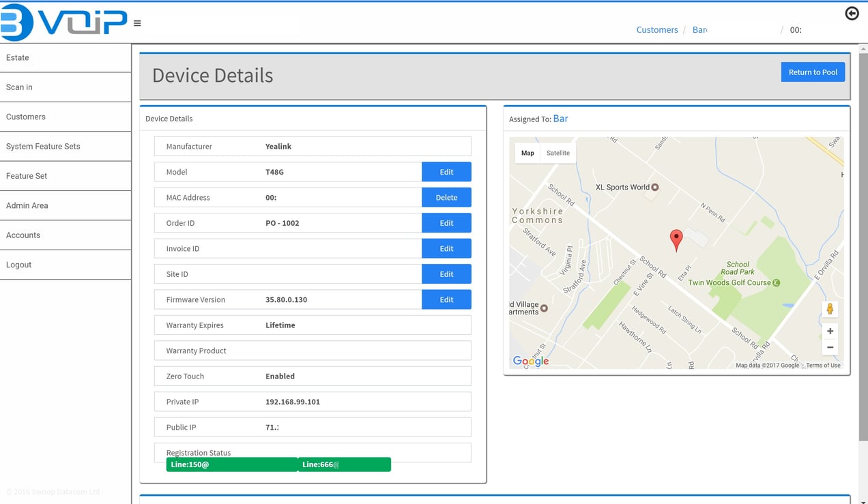
Task: Open Scan in from sidebar
Action: click(x=66, y=87)
